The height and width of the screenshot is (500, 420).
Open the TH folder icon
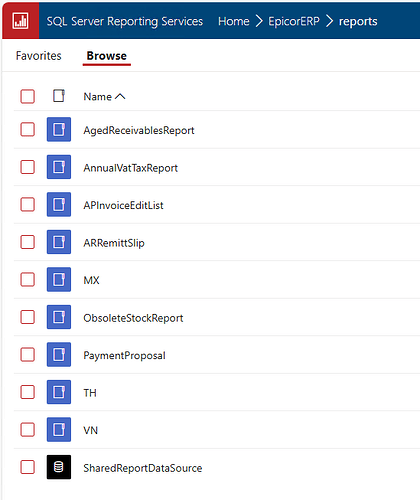[59, 392]
